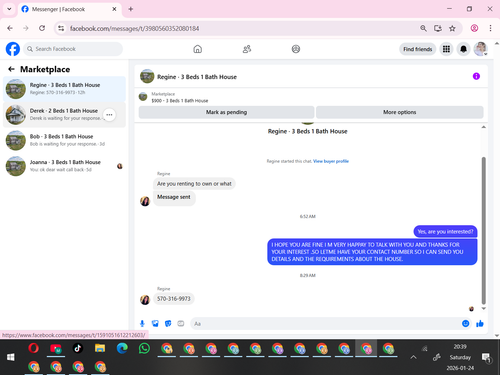
Task: Click chat scrollbar down arrow
Action: click(x=483, y=308)
